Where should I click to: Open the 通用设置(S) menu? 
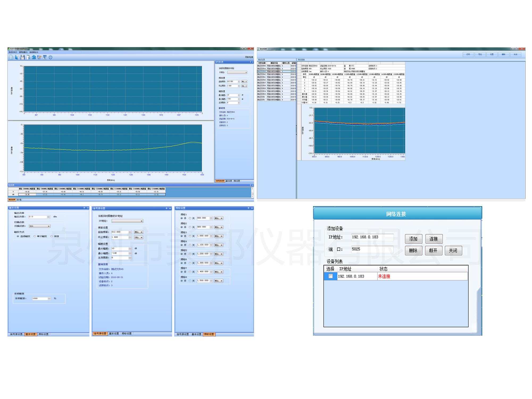coord(23,52)
